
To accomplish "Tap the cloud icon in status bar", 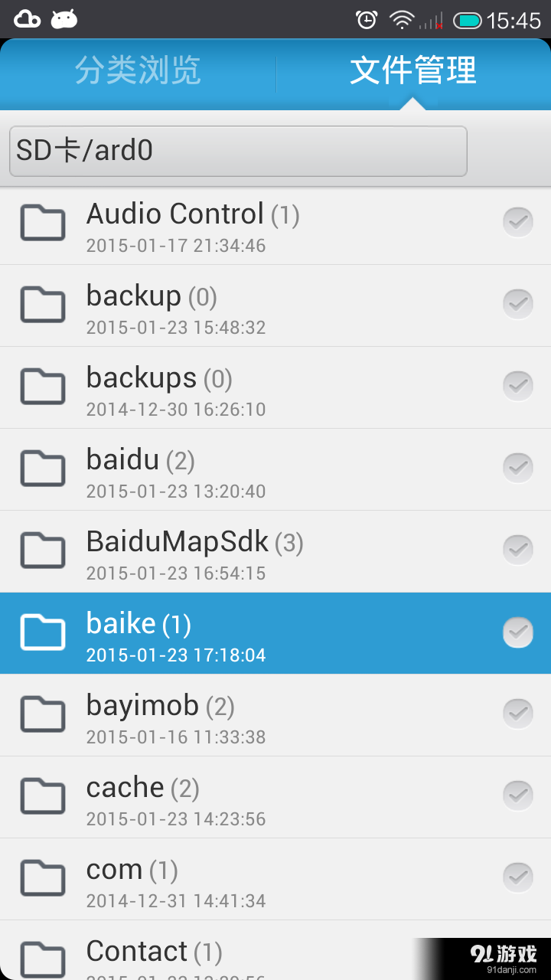I will coord(28,19).
